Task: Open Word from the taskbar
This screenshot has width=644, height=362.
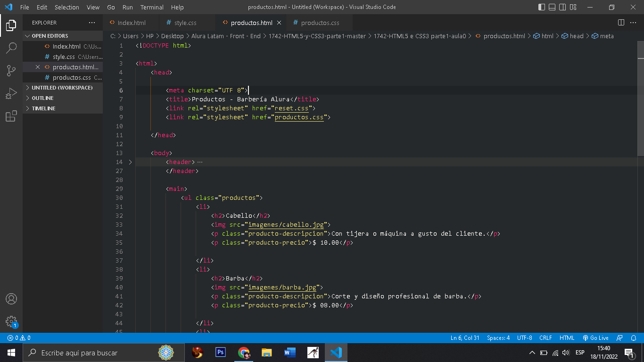Action: 289,353
